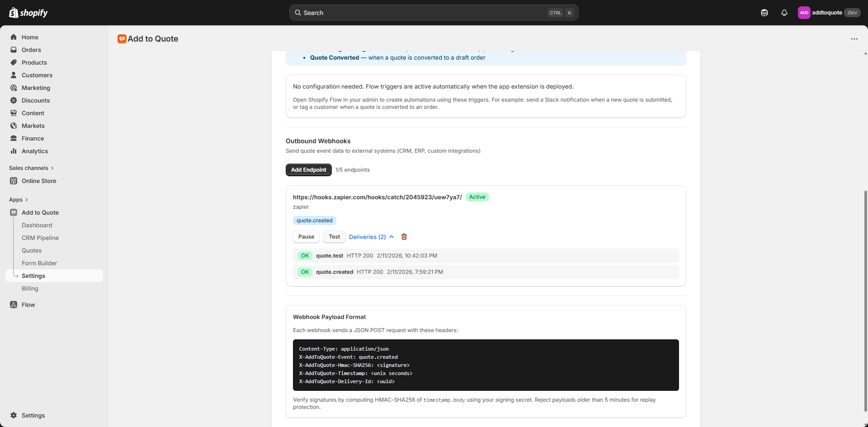The image size is (868, 427).
Task: Open the Orders section in sidebar
Action: tap(31, 50)
